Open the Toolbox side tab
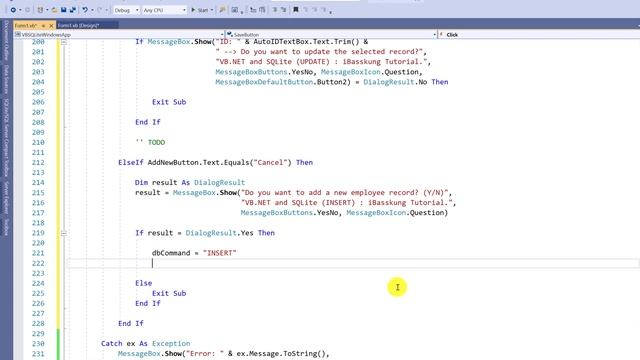Viewport: 640px width, 360px height. tap(6, 227)
